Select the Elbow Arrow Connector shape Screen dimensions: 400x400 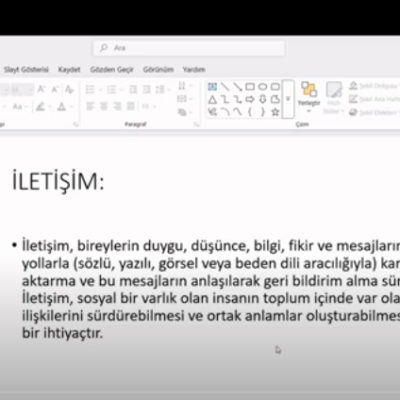237,99
